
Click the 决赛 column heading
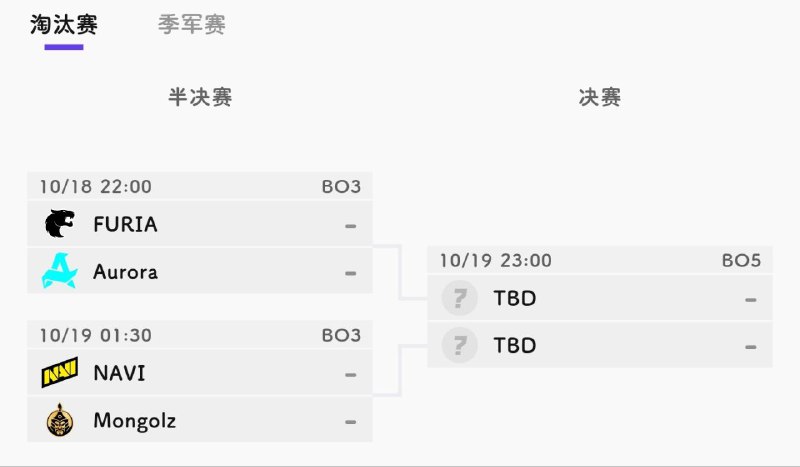[600, 97]
